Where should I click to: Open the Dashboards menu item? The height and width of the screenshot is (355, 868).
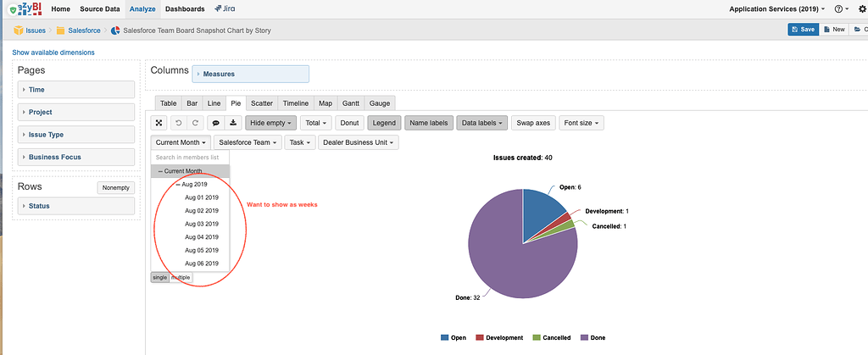click(x=185, y=8)
